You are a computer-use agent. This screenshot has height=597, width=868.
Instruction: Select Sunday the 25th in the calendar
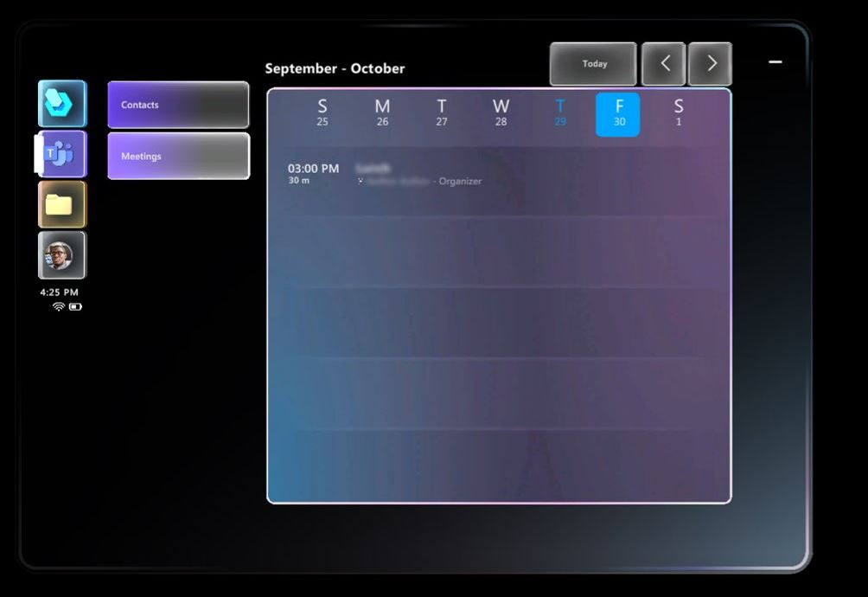coord(322,112)
